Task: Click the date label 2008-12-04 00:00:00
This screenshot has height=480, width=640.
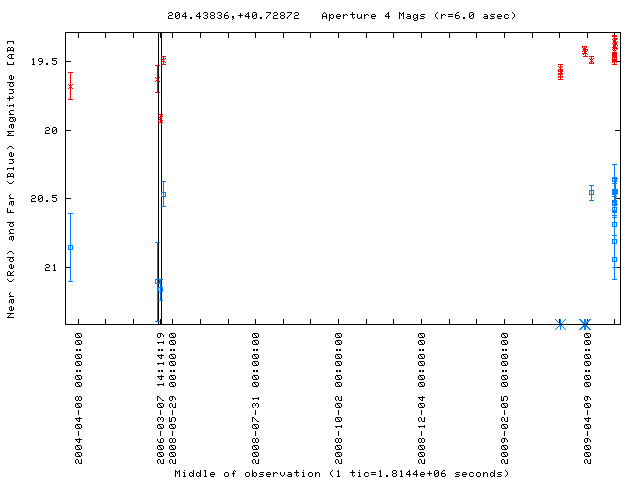Action: point(422,398)
